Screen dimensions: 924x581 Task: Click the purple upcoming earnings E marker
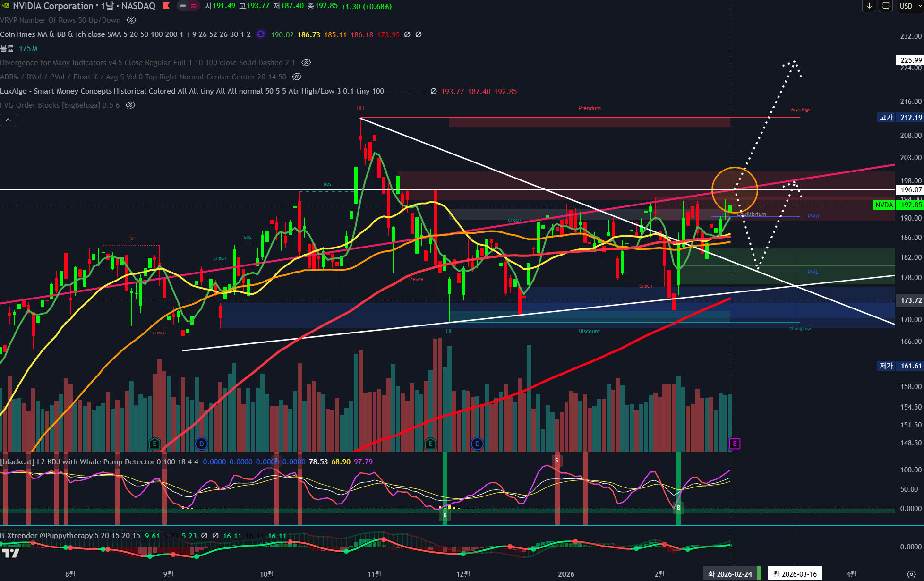coord(735,444)
